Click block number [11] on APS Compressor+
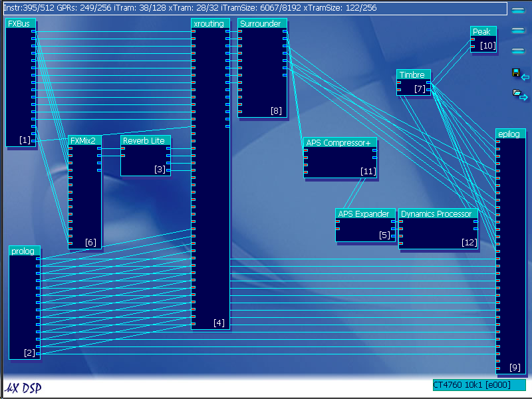 coord(368,171)
